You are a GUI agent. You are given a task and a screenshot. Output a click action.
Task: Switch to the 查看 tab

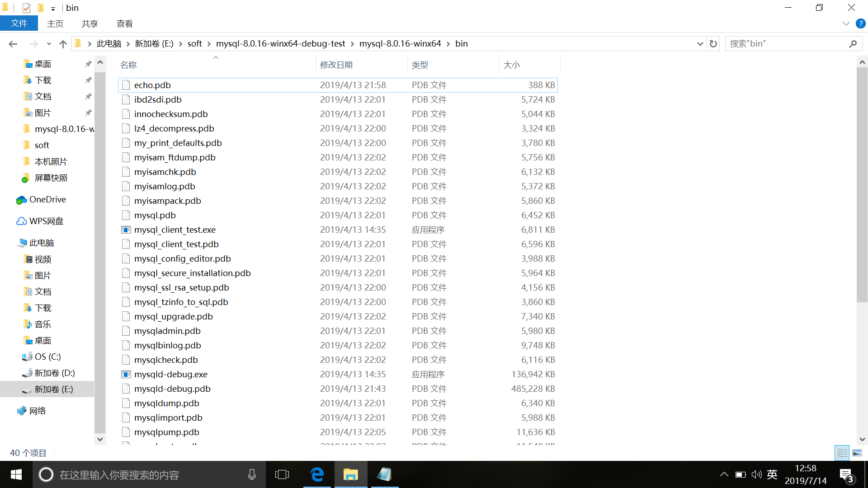coord(124,23)
